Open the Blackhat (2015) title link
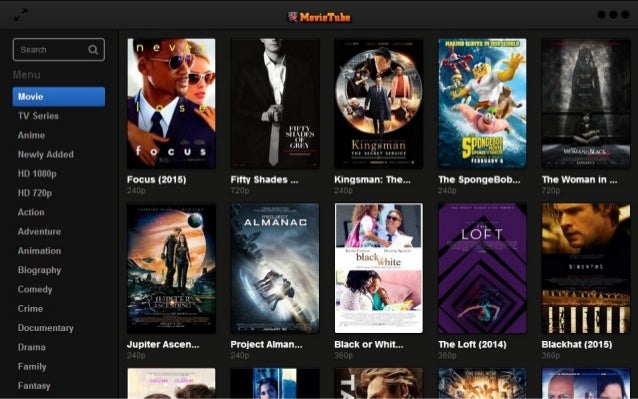638x399 pixels. pos(577,344)
